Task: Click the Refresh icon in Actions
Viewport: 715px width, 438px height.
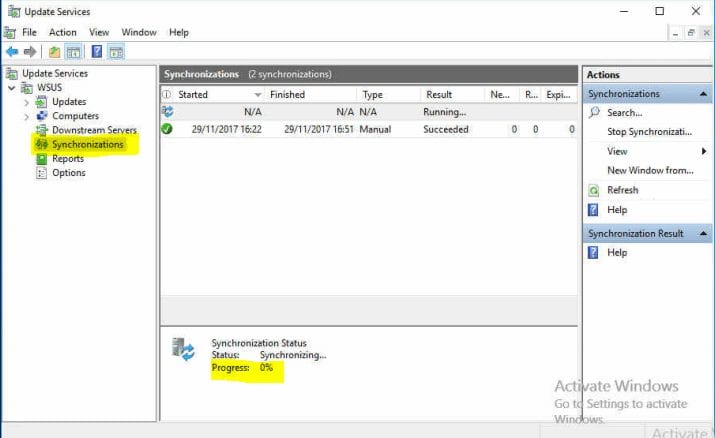Action: tap(593, 190)
